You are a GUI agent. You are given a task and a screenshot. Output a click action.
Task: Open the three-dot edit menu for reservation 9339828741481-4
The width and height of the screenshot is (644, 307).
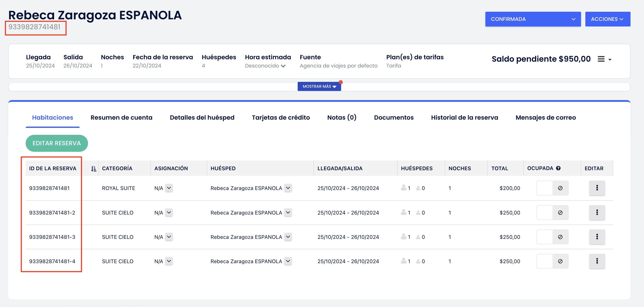click(597, 261)
